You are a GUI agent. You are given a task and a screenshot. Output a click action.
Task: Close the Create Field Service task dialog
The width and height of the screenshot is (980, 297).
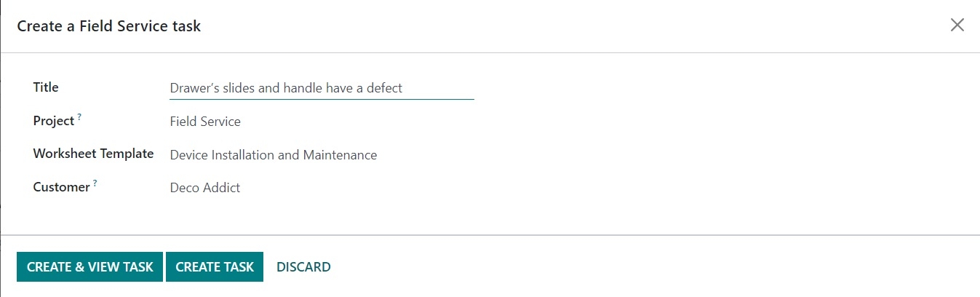(957, 25)
